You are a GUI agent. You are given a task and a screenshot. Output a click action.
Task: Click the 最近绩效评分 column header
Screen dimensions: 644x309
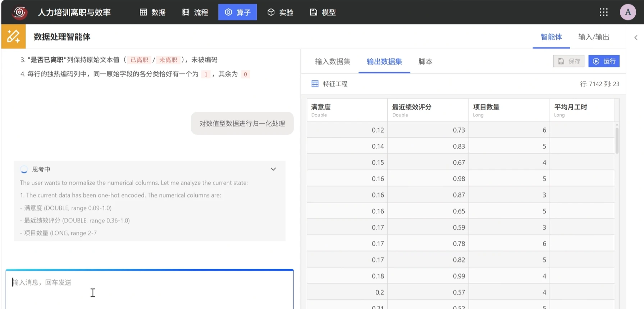[x=428, y=110]
